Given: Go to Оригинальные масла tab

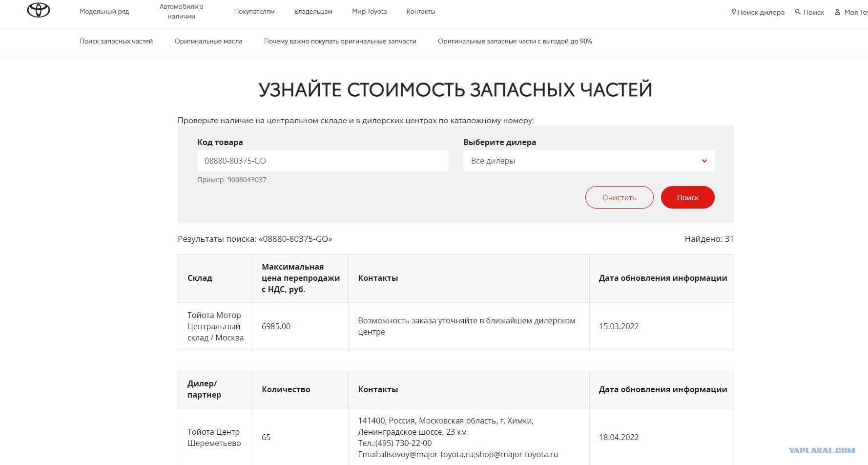Looking at the screenshot, I should pos(208,42).
